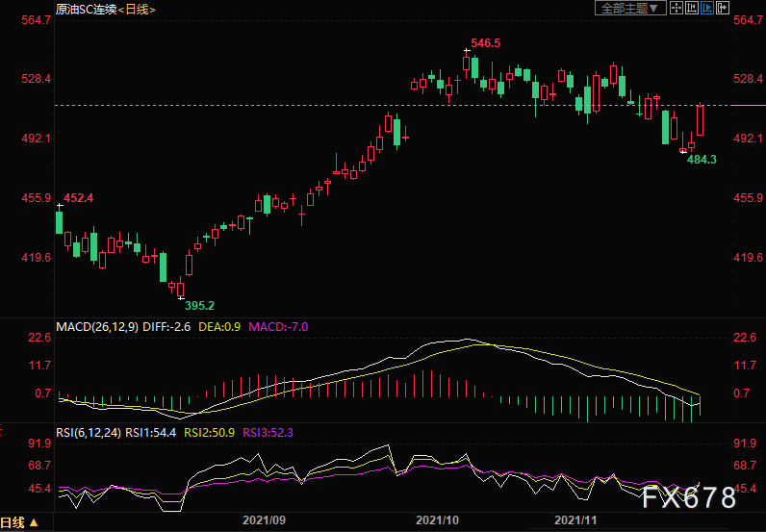
Task: Click the 2021/10 date on time axis
Action: tap(437, 520)
